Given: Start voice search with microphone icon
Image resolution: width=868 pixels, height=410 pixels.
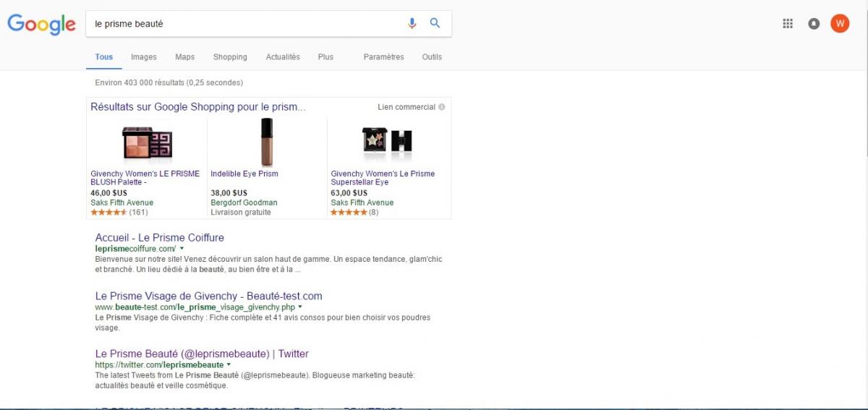Looking at the screenshot, I should pyautogui.click(x=412, y=23).
